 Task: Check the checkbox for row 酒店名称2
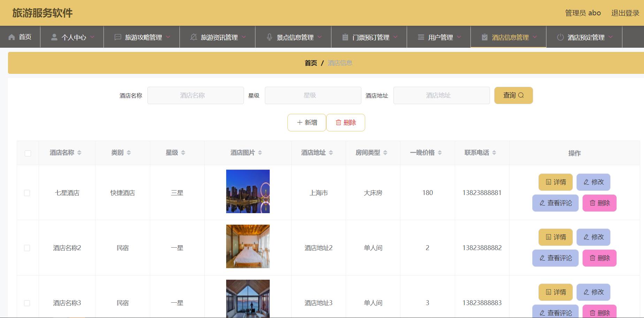(28, 248)
